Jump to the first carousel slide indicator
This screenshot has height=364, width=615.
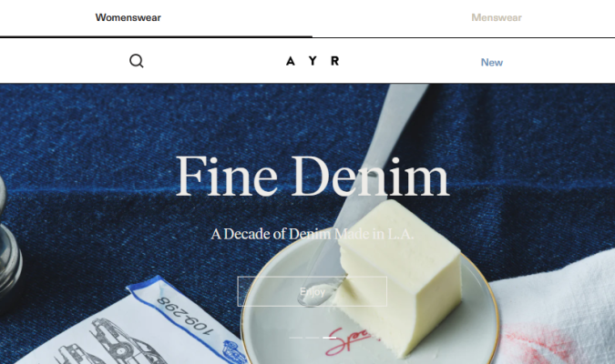point(296,338)
